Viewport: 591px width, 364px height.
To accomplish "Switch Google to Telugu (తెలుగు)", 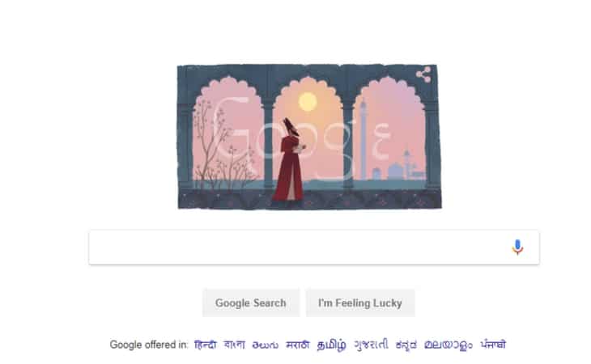I will pyautogui.click(x=266, y=345).
